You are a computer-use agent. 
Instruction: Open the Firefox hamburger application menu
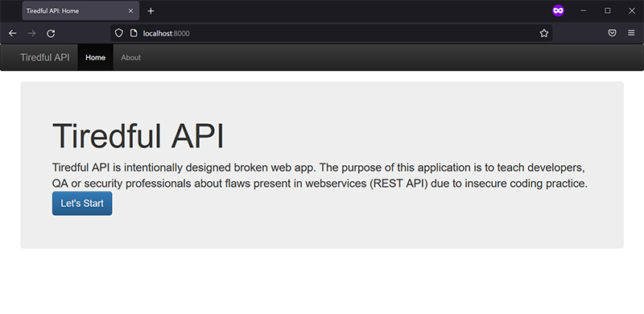point(631,33)
